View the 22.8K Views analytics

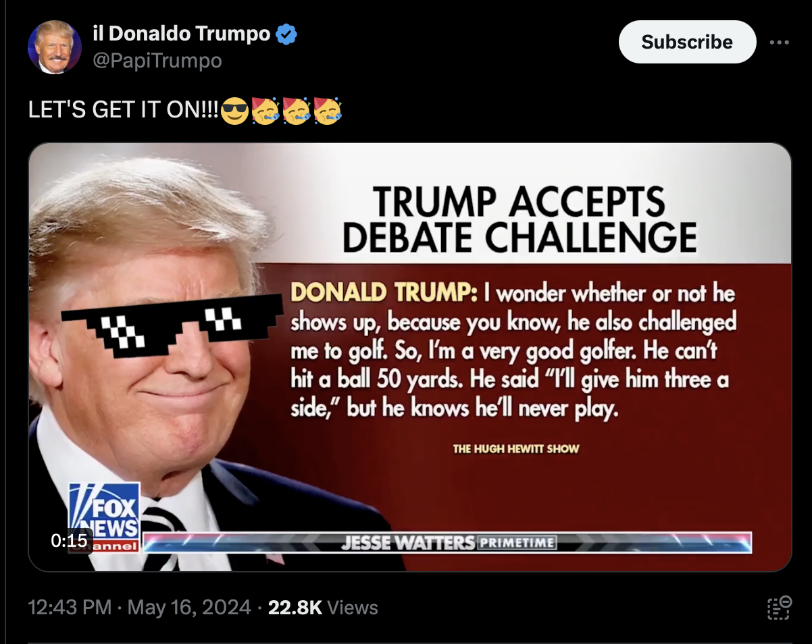(x=323, y=608)
